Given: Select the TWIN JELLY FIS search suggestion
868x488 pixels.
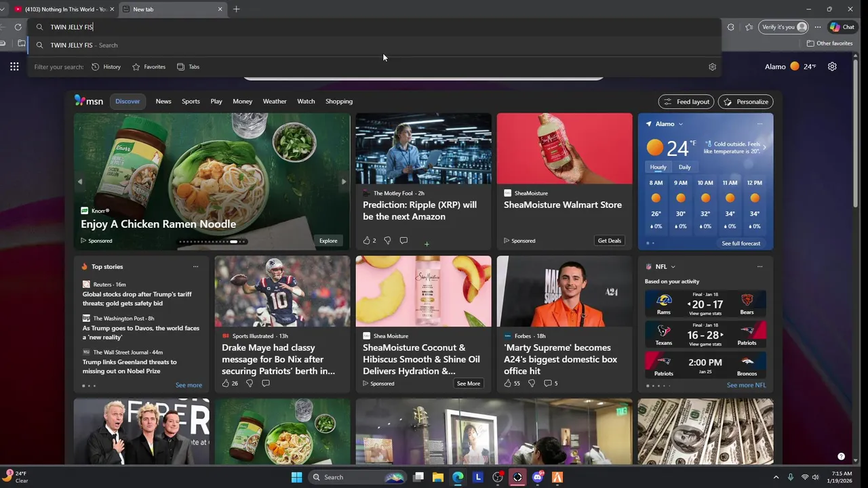Looking at the screenshot, I should pyautogui.click(x=373, y=45).
